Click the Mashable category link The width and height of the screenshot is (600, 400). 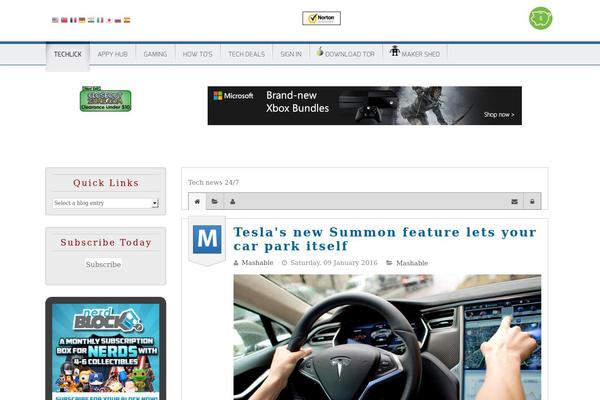click(x=412, y=263)
